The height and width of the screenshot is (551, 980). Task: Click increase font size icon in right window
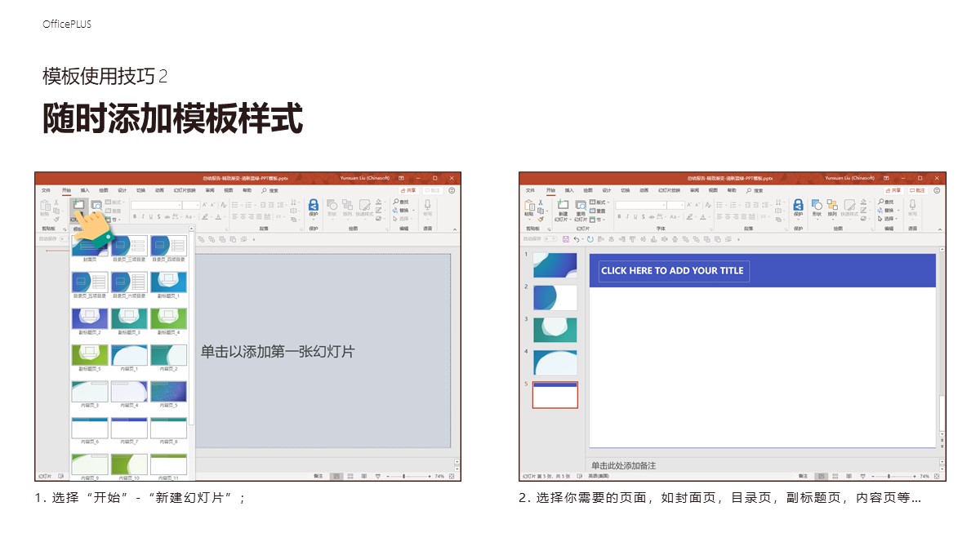coord(689,205)
